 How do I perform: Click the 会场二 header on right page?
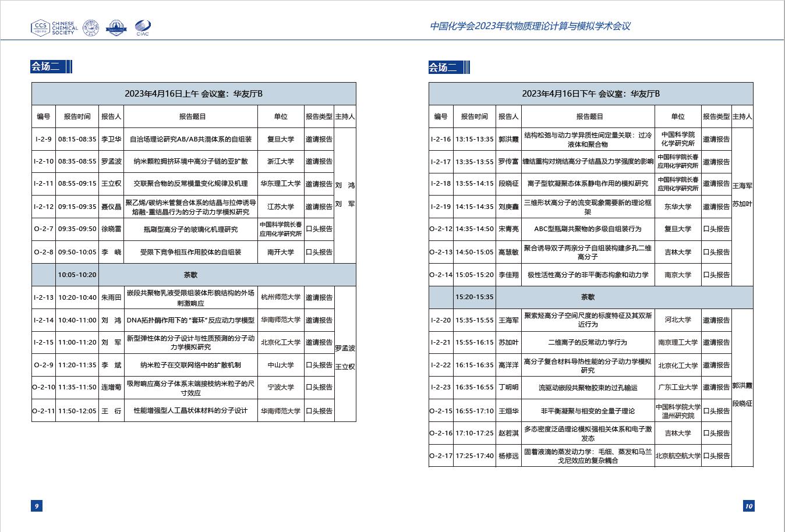tap(443, 68)
